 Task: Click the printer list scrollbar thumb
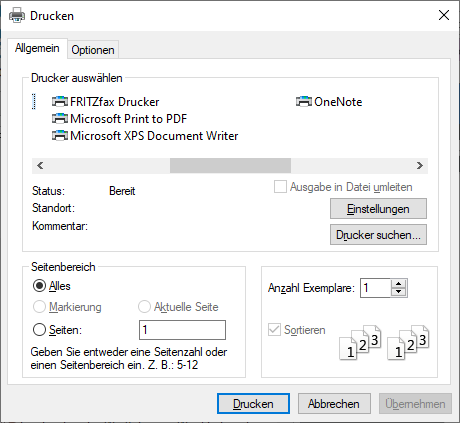230,165
